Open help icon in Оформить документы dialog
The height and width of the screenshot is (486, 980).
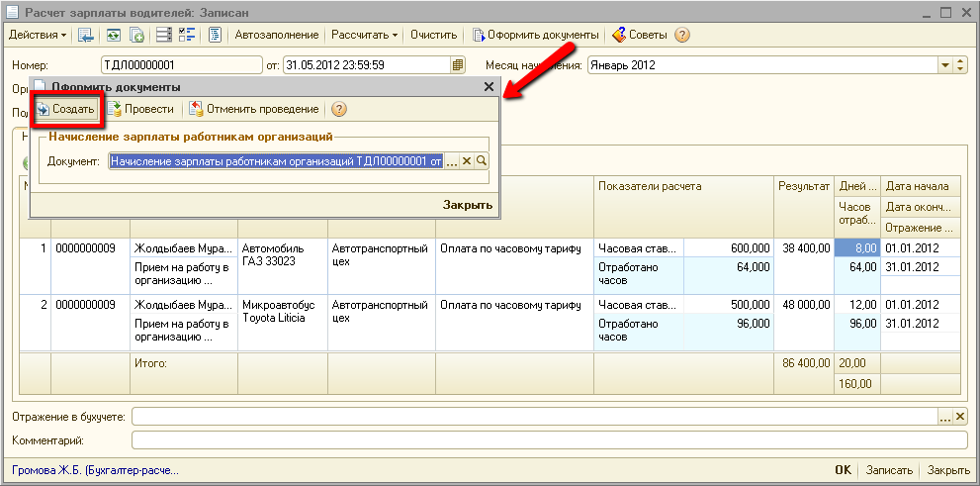(339, 109)
